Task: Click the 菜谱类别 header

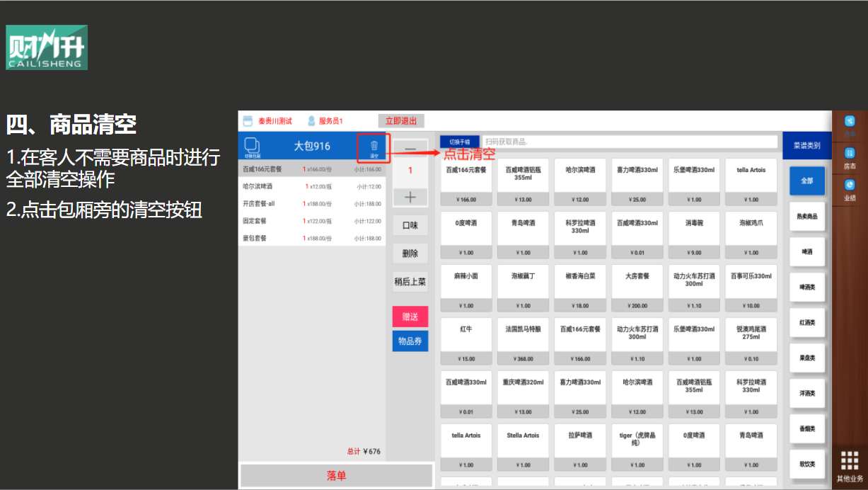Action: 807,145
